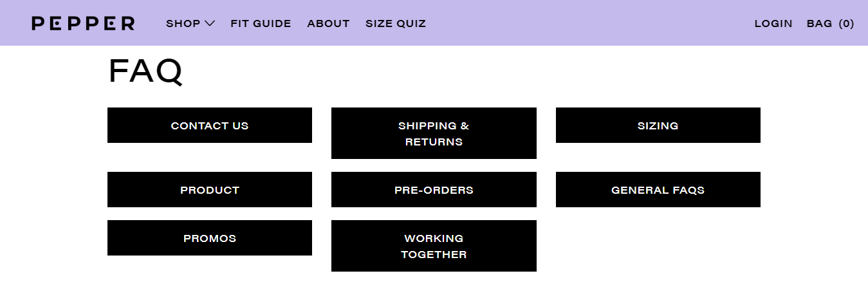The image size is (868, 298).
Task: Expand the SHOP dropdown chevron
Action: point(210,24)
